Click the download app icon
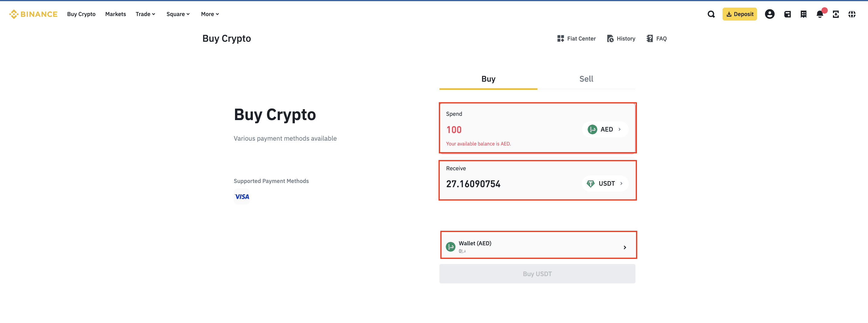The height and width of the screenshot is (323, 868). (x=836, y=14)
